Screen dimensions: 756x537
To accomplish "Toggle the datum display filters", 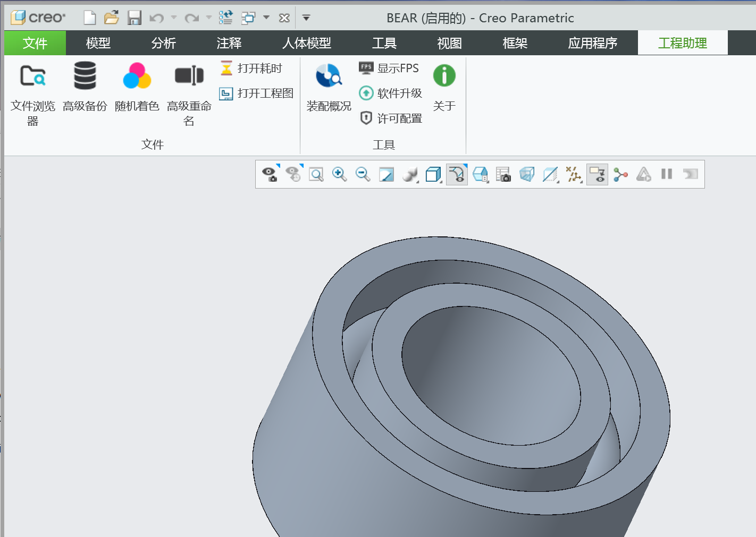I will [573, 174].
